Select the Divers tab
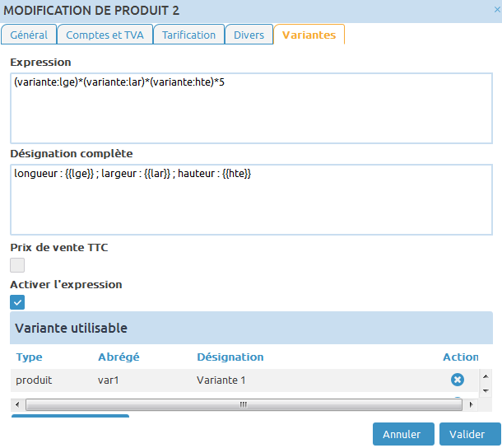Viewport: 502px width, 448px height. click(x=249, y=35)
